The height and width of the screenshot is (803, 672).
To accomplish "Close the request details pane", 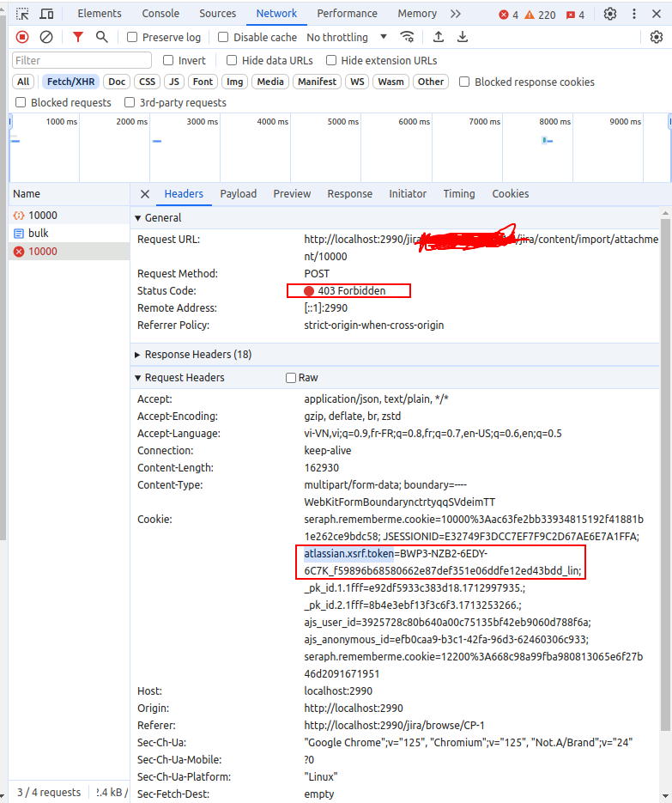I will point(145,194).
